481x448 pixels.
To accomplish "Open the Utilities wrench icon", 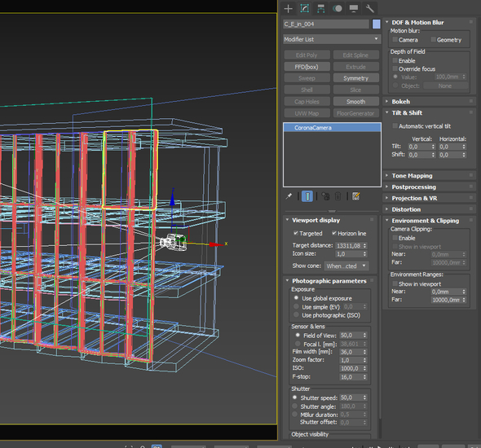I will [370, 9].
